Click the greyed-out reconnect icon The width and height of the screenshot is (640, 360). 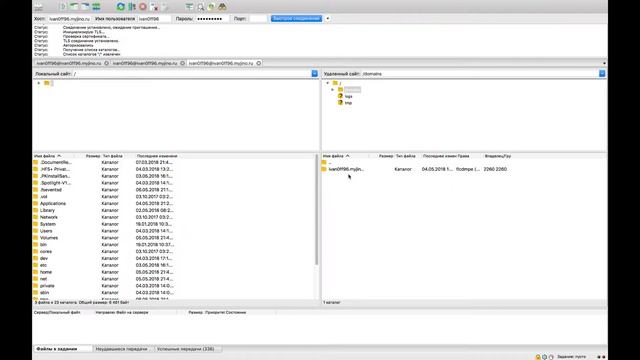click(165, 7)
